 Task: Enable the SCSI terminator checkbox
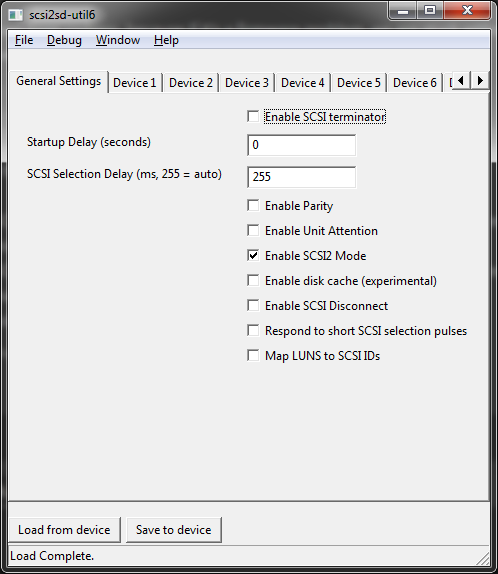click(x=253, y=117)
